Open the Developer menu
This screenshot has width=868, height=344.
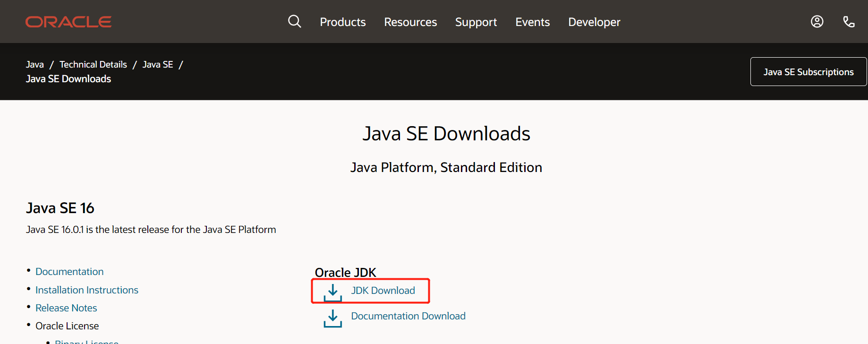[594, 22]
